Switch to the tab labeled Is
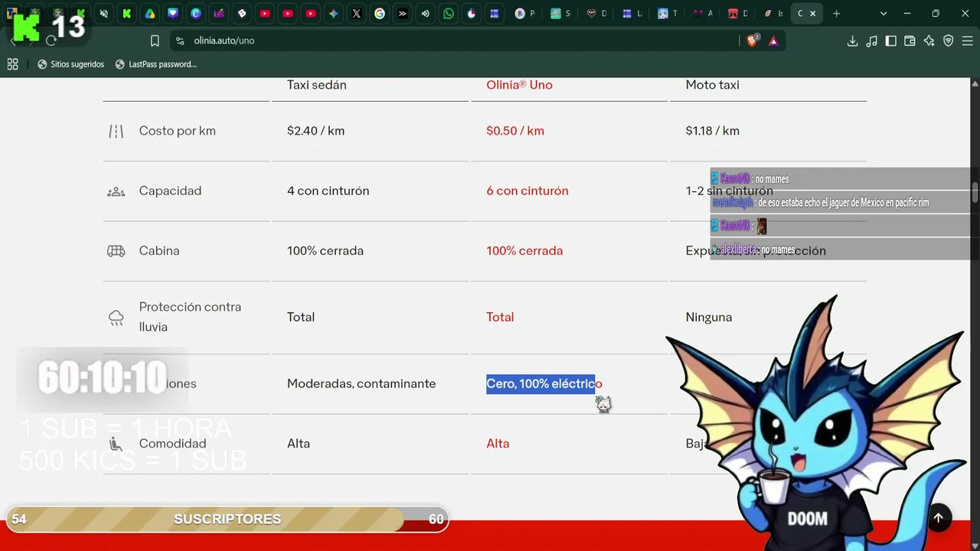This screenshot has width=980, height=551. click(x=773, y=13)
